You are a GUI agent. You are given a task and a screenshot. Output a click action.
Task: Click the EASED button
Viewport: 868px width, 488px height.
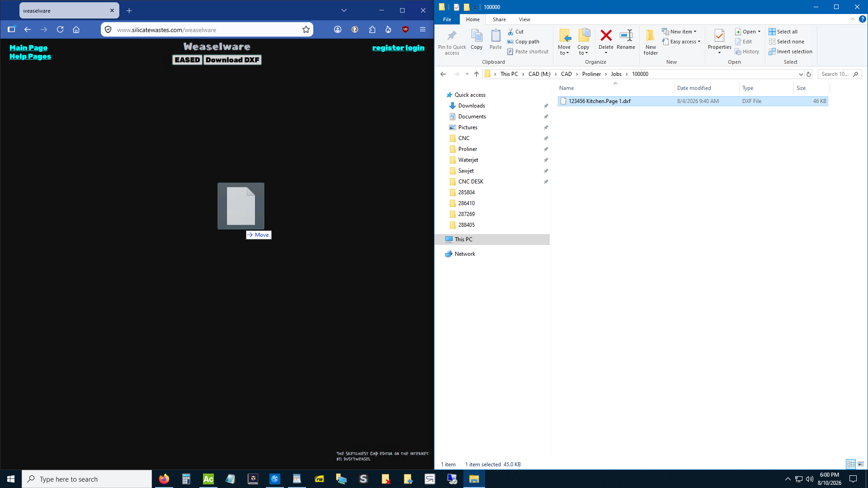tap(187, 60)
